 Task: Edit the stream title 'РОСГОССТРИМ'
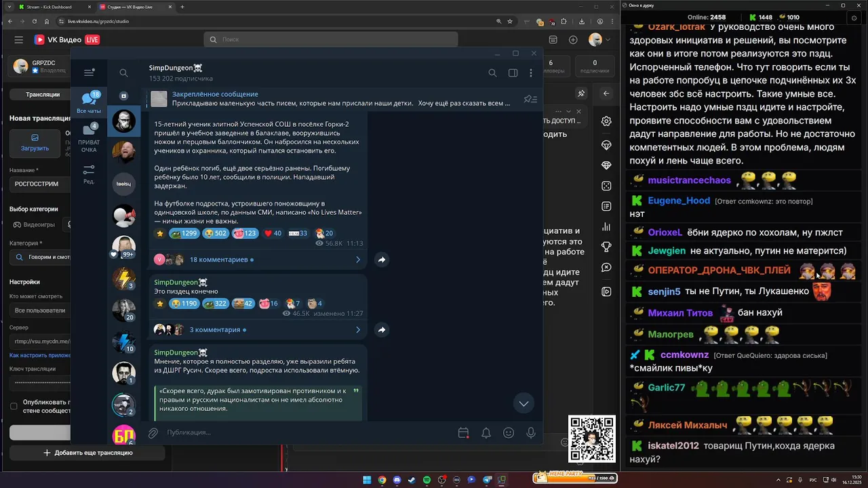coord(41,184)
